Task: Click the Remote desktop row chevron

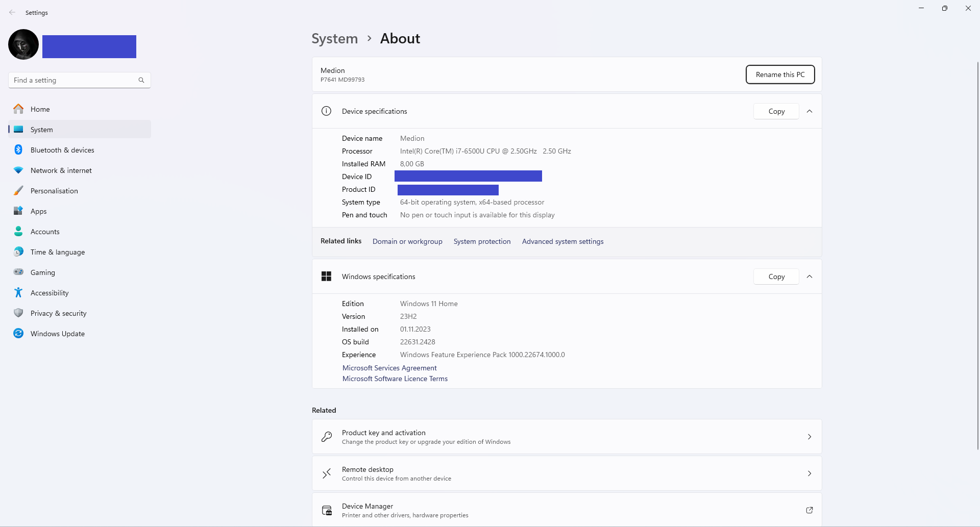Action: click(810, 473)
